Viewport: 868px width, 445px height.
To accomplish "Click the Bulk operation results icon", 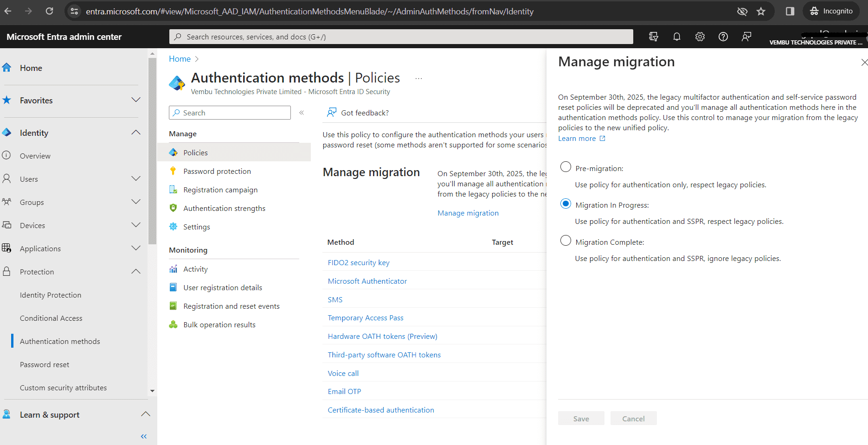I will 173,324.
